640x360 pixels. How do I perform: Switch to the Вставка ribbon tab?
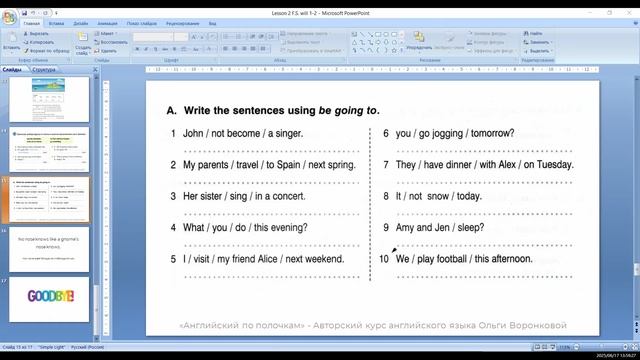[56, 24]
